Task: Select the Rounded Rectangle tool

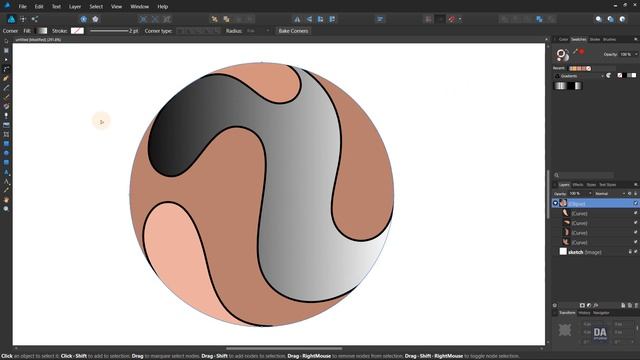Action: (x=6, y=162)
